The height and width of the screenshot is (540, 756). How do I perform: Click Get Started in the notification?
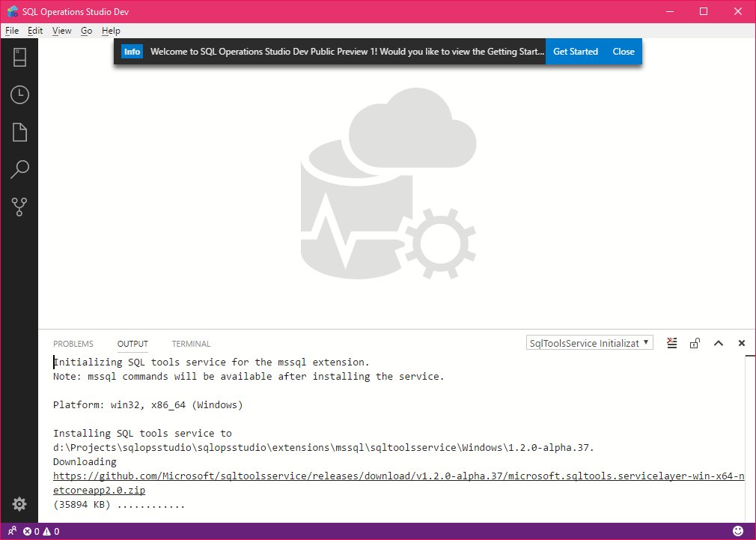click(575, 52)
